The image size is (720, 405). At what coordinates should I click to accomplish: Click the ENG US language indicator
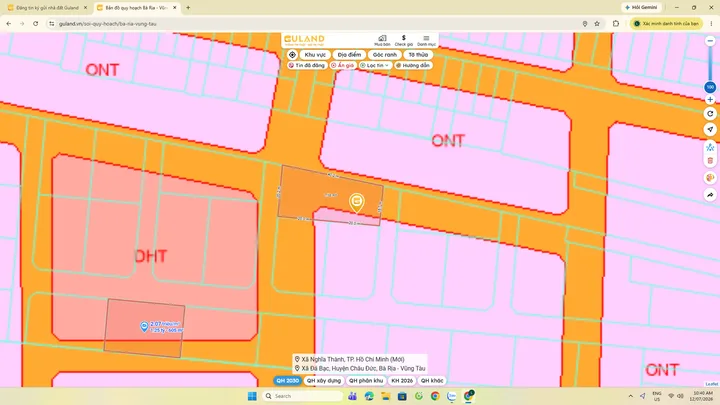(x=657, y=396)
